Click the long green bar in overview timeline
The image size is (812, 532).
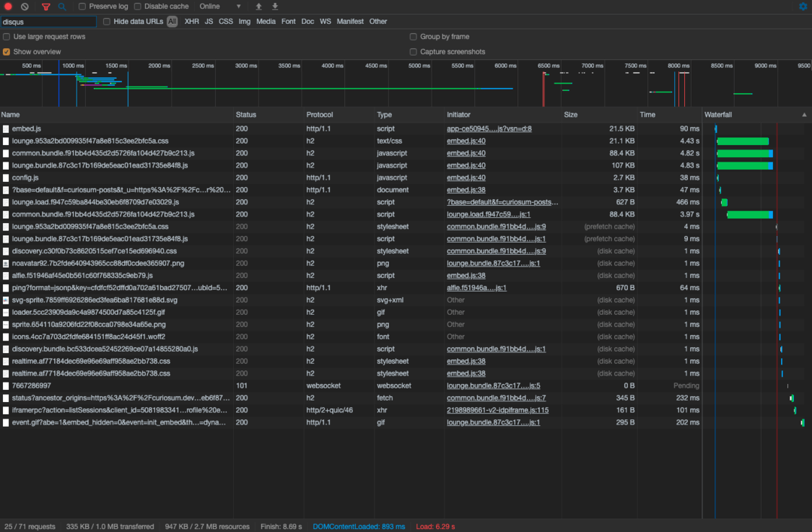(x=303, y=89)
